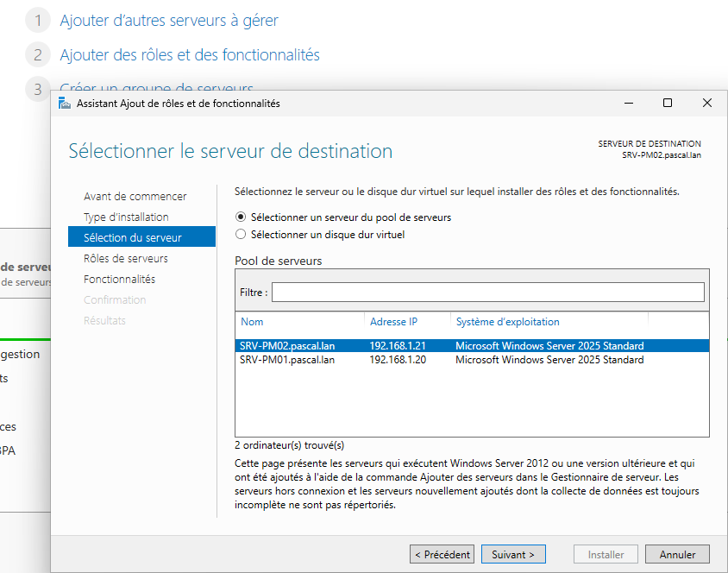Open the 'Fonctionnalités' wizard step
The width and height of the screenshot is (728, 573).
point(119,280)
